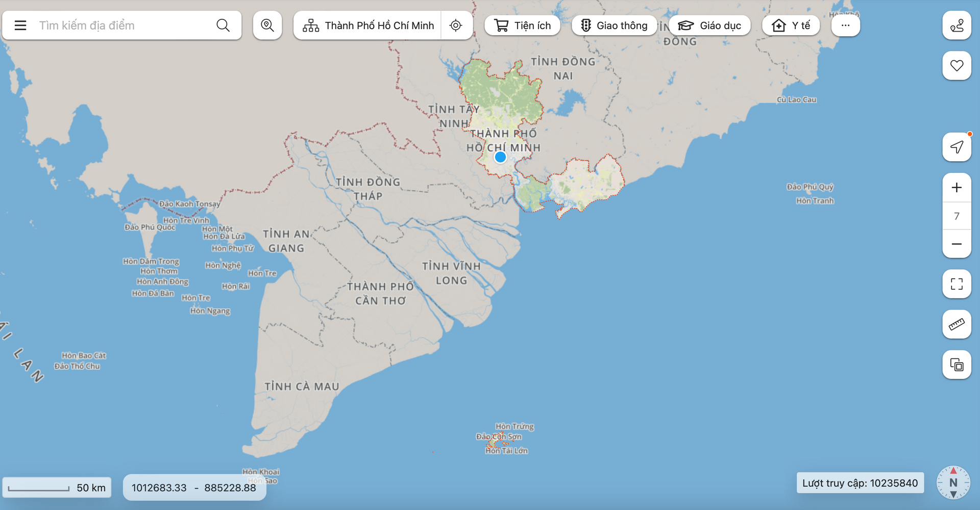Expand the Thành Phố Hồ Chí Minh selector
This screenshot has width=980, height=510.
pyautogui.click(x=369, y=25)
